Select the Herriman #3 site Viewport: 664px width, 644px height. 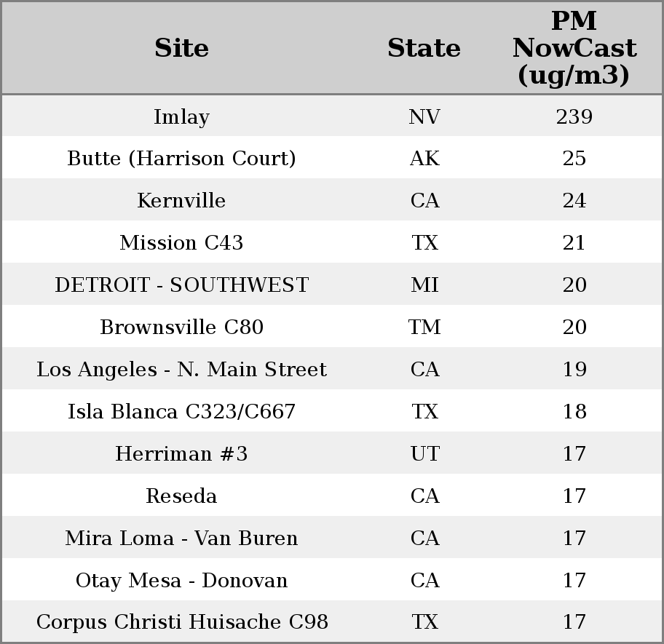181,454
